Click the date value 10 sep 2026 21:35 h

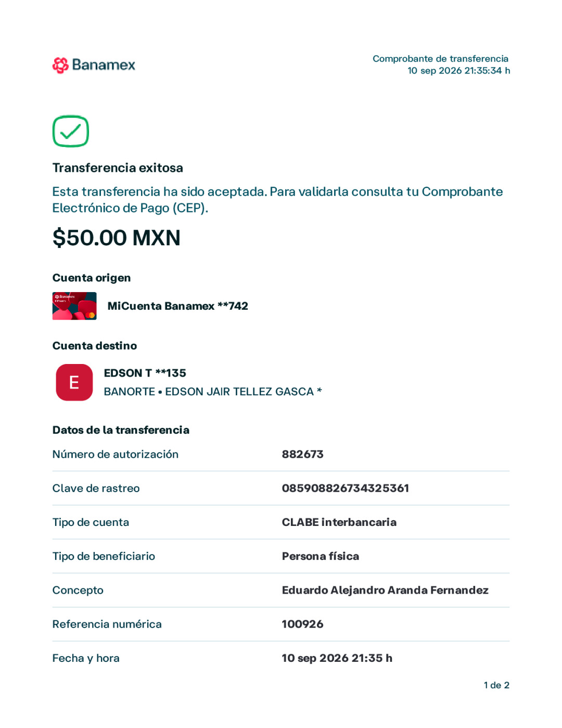pos(337,658)
